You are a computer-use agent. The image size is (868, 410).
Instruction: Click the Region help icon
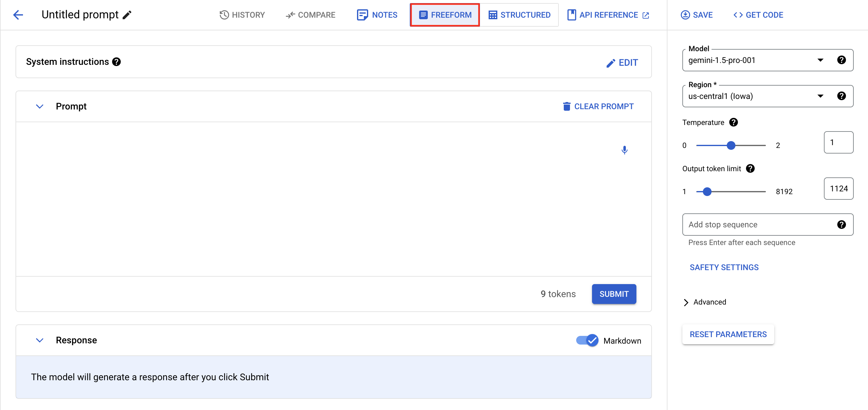point(841,96)
